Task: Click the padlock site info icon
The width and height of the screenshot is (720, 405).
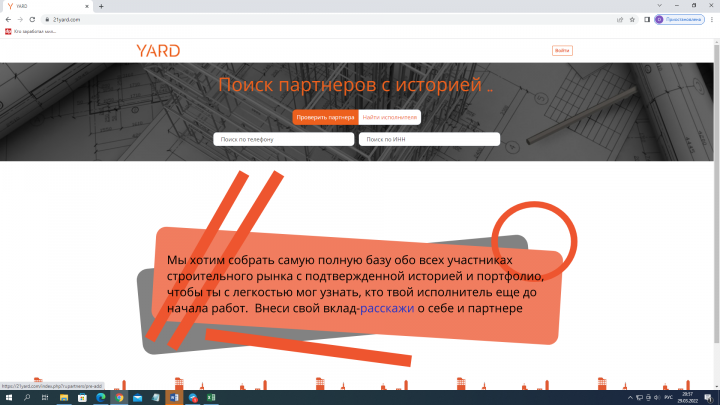Action: point(47,20)
